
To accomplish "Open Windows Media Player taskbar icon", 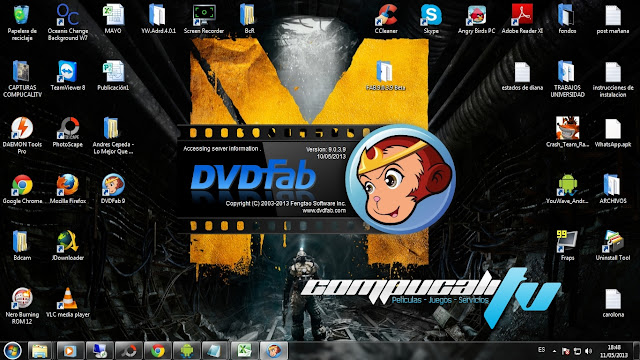I will tap(69, 351).
